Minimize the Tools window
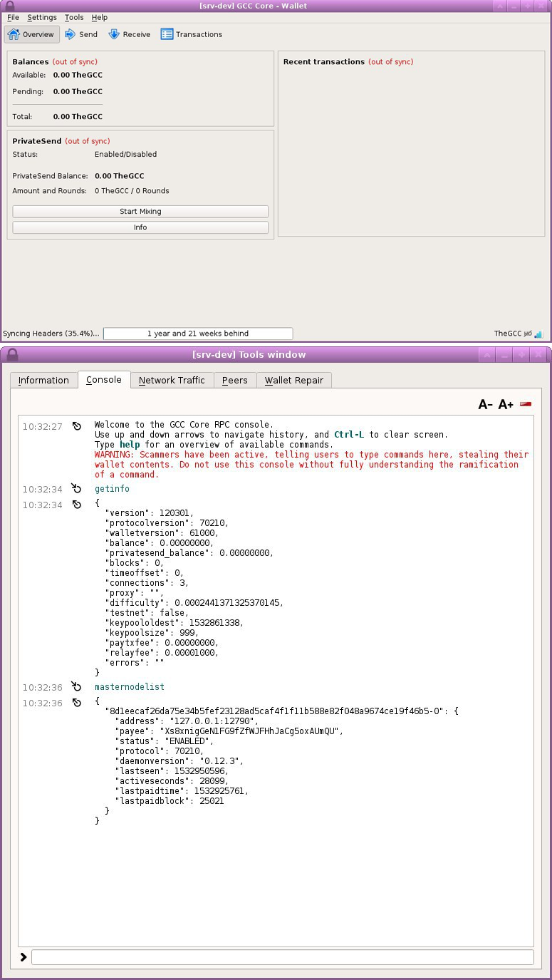Image resolution: width=552 pixels, height=980 pixels. pyautogui.click(x=504, y=355)
